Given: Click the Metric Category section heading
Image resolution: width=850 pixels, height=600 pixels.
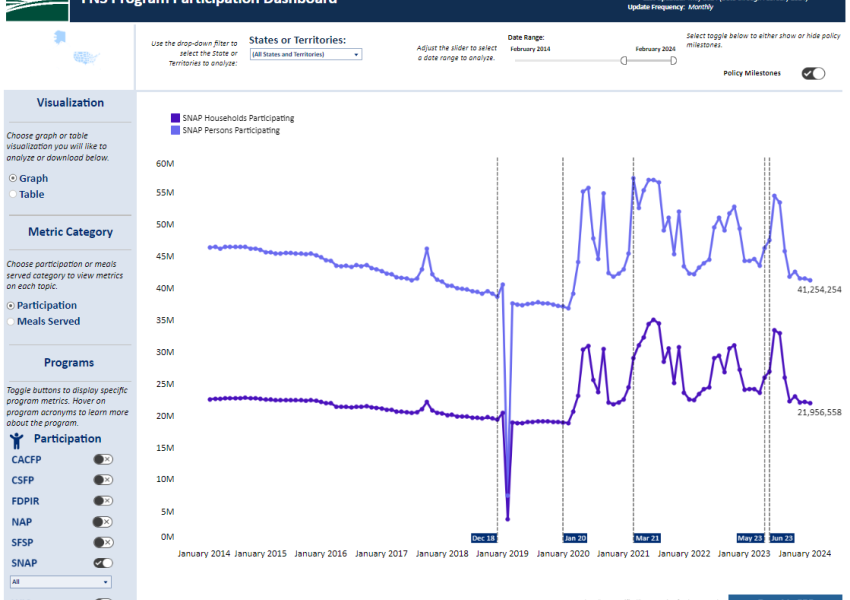Looking at the screenshot, I should pyautogui.click(x=70, y=231).
